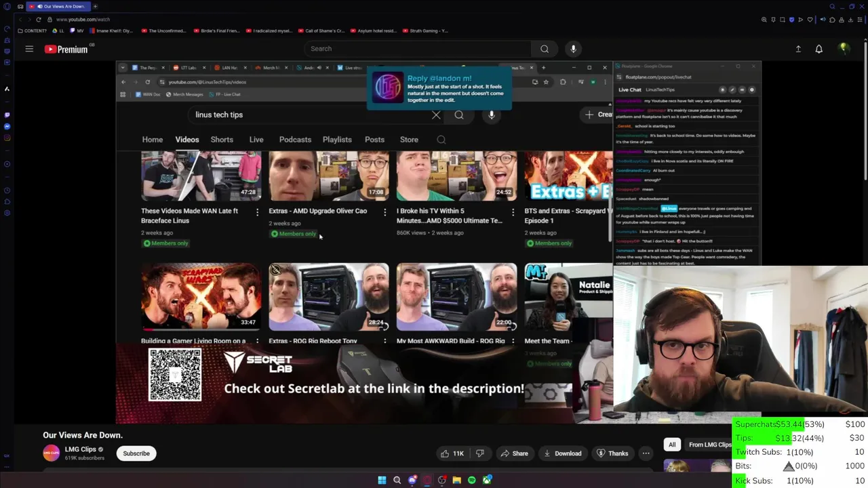The height and width of the screenshot is (488, 868).
Task: Click the Thanks button
Action: pos(612,453)
